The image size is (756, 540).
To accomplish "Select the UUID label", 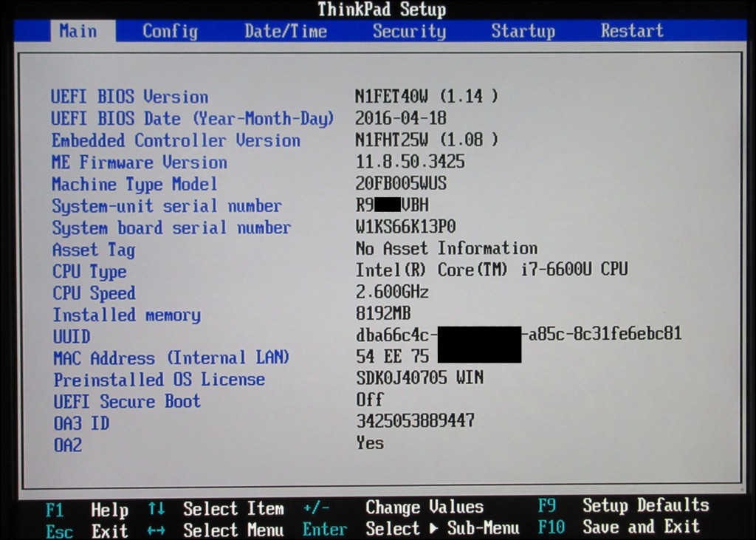I will [x=72, y=336].
